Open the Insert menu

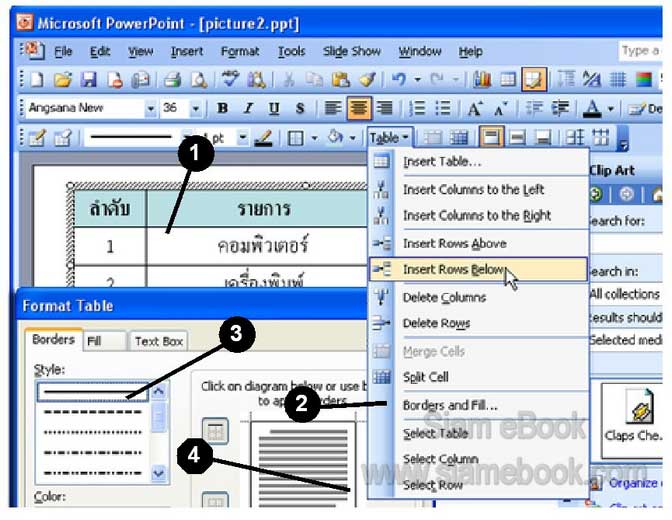187,51
